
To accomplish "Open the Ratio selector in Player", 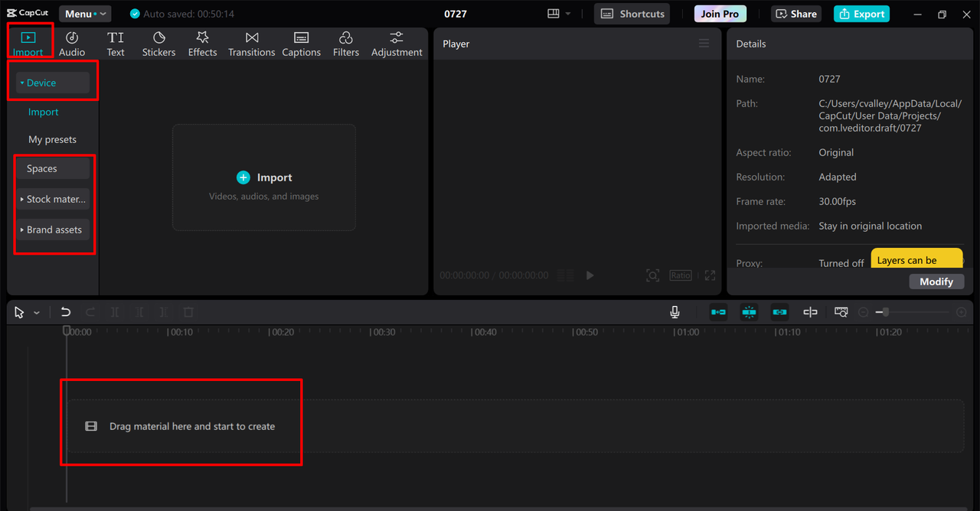I will pyautogui.click(x=681, y=275).
